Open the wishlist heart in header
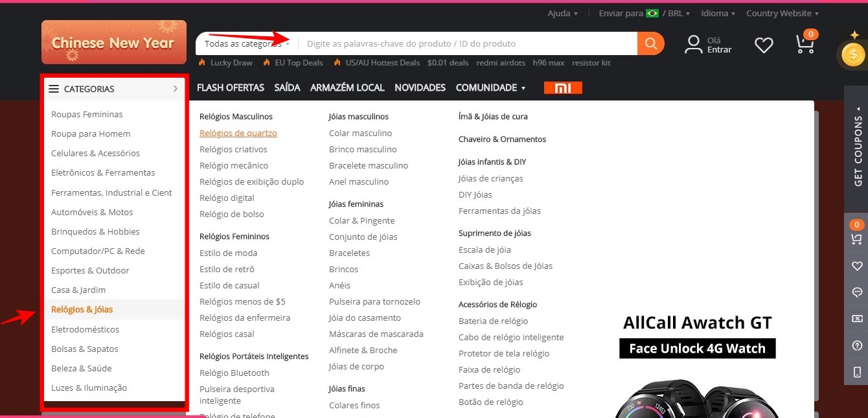Image resolution: width=868 pixels, height=418 pixels. [x=764, y=45]
